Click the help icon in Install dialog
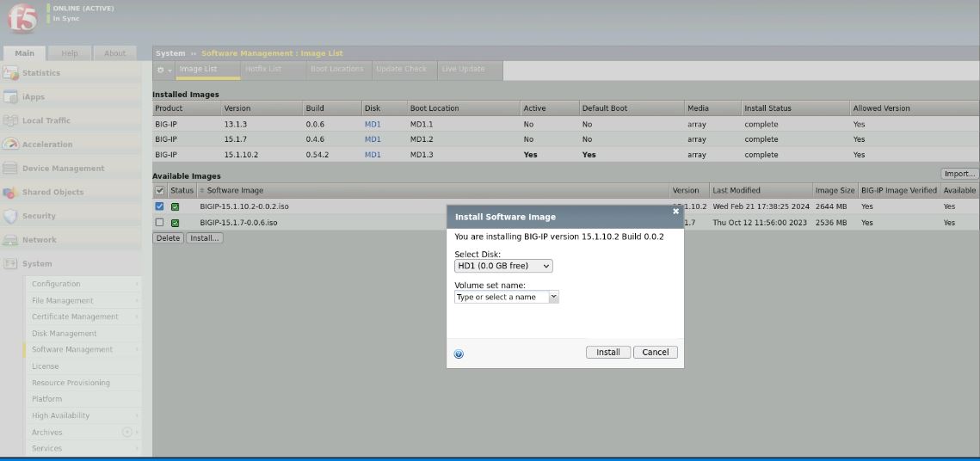This screenshot has height=461, width=980. tap(459, 353)
